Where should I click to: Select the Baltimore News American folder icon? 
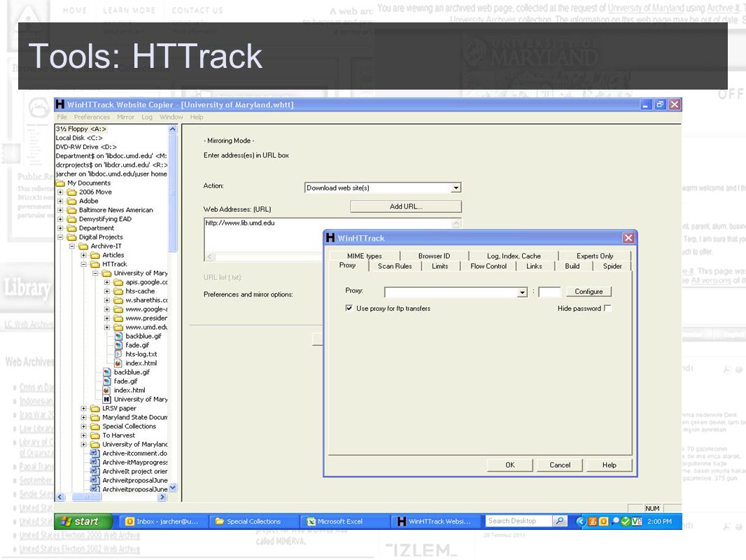pos(71,210)
